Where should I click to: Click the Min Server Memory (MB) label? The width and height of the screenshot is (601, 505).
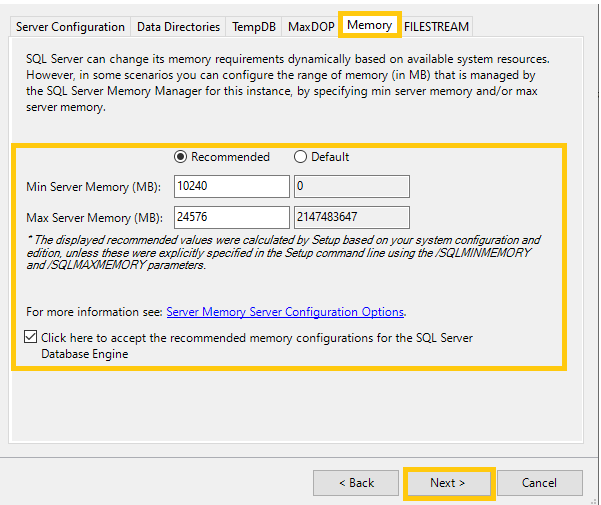point(92,187)
